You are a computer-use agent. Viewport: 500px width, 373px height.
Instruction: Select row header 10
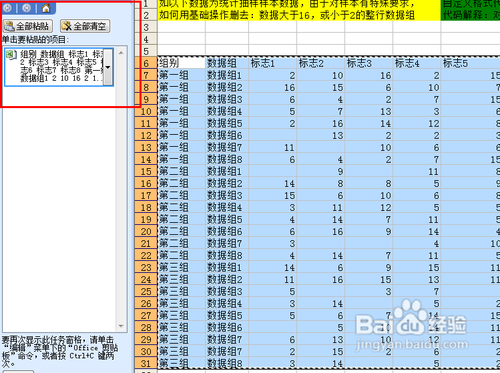click(146, 111)
